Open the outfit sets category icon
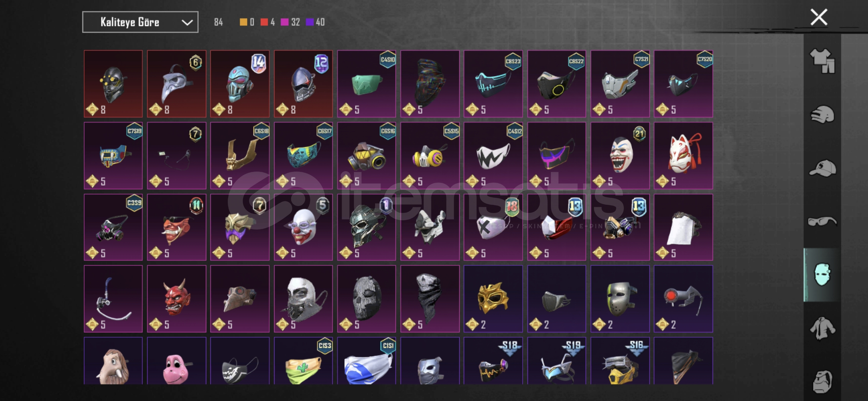This screenshot has width=868, height=401. [x=822, y=61]
